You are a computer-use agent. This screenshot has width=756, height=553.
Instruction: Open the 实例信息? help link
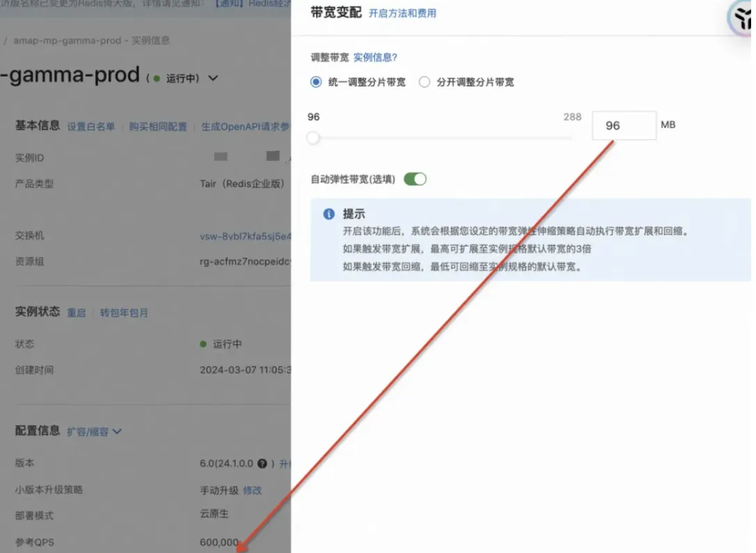click(375, 57)
